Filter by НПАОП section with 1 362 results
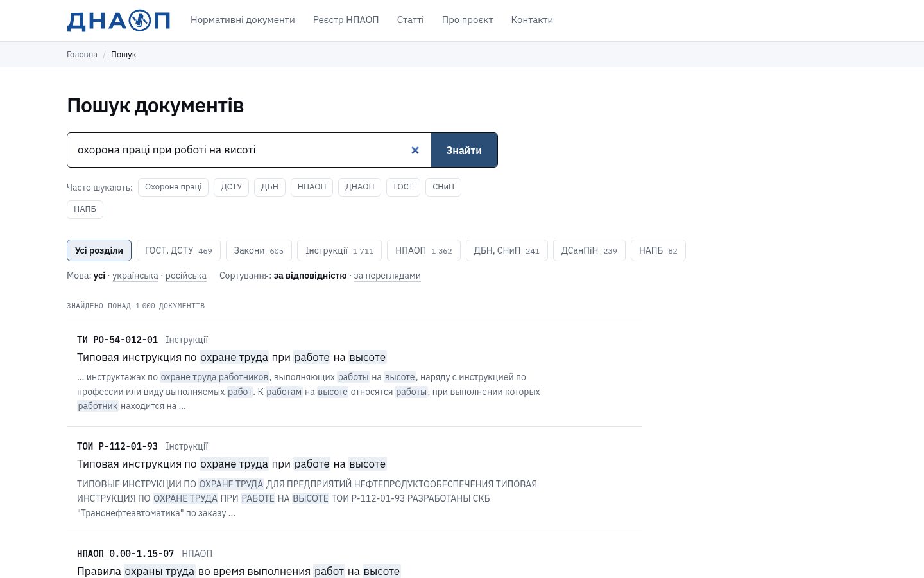 [424, 250]
